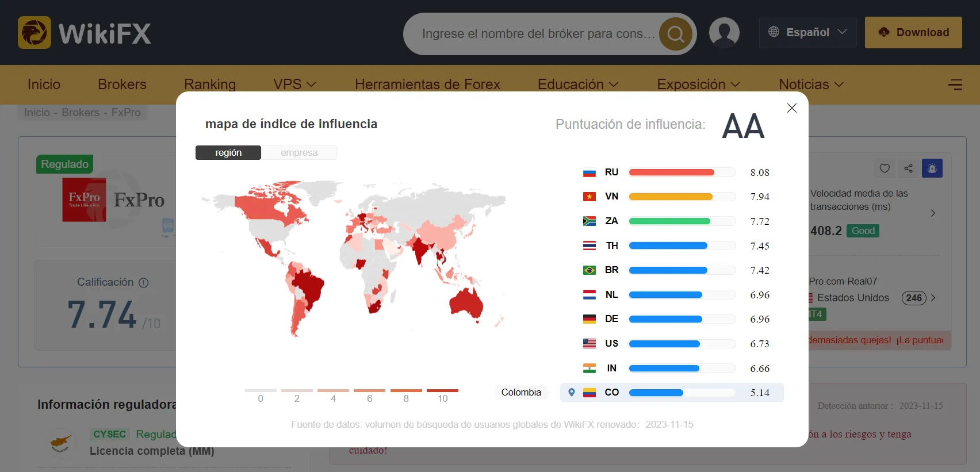The width and height of the screenshot is (980, 472).
Task: Click the Inicio breadcrumb link
Action: tap(37, 113)
